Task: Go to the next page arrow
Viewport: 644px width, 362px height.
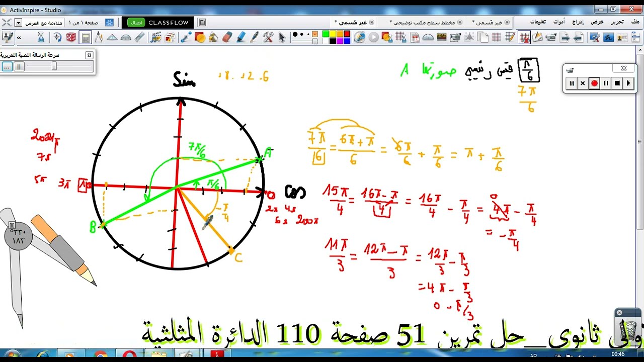Action: [565, 37]
